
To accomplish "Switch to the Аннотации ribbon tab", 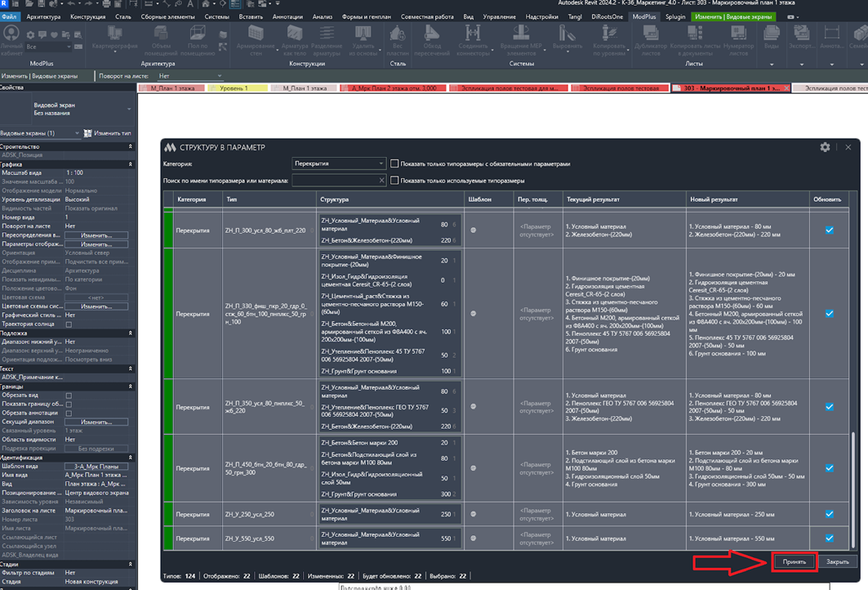I will click(287, 16).
